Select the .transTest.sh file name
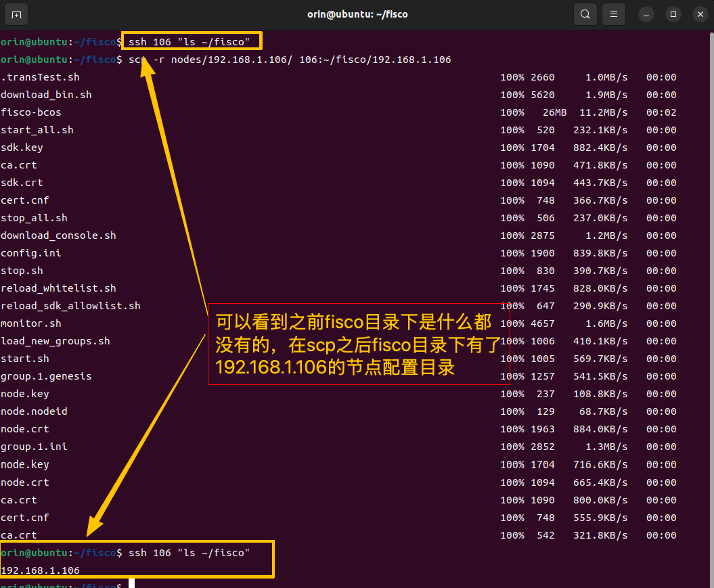Viewport: 714px width, 588px height. [40, 77]
